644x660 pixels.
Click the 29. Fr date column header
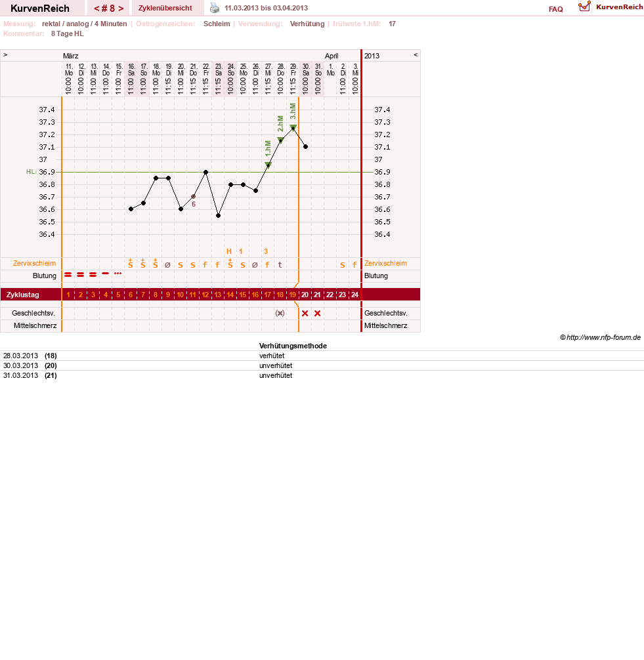coord(293,79)
